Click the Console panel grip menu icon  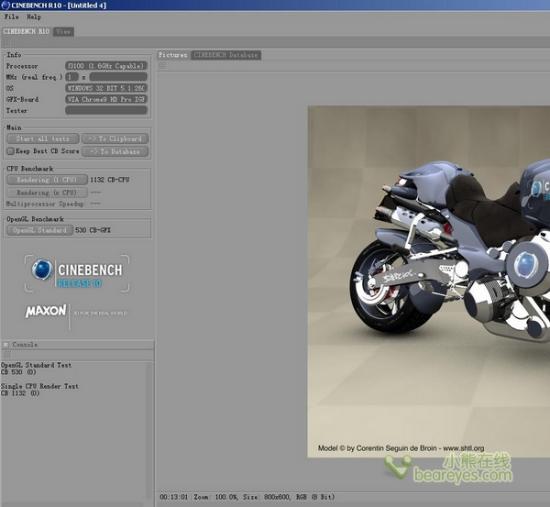pos(7,355)
